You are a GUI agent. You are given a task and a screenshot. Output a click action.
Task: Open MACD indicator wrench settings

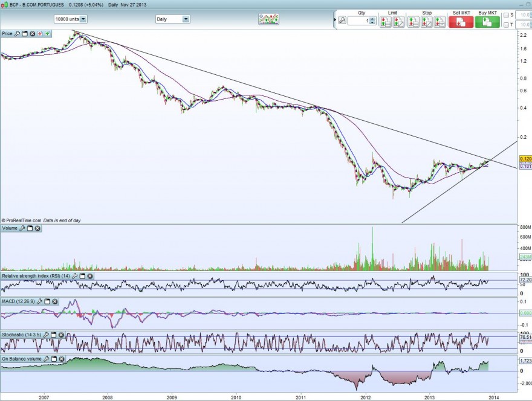(39, 301)
